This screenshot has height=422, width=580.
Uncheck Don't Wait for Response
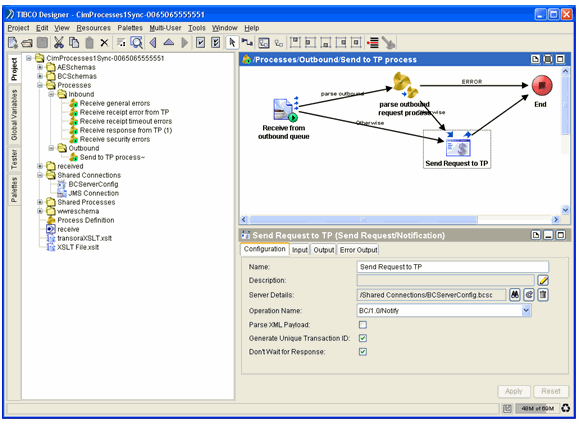click(363, 352)
